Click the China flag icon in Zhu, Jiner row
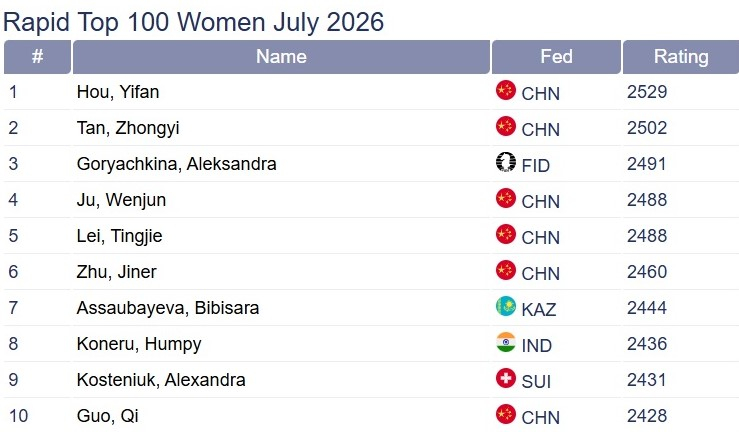Image resolution: width=739 pixels, height=432 pixels. click(506, 270)
